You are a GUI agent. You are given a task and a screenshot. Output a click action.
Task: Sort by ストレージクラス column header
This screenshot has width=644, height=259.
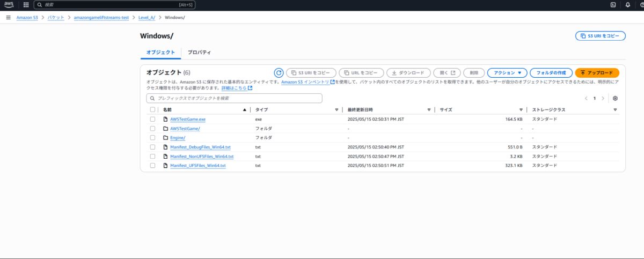point(548,109)
